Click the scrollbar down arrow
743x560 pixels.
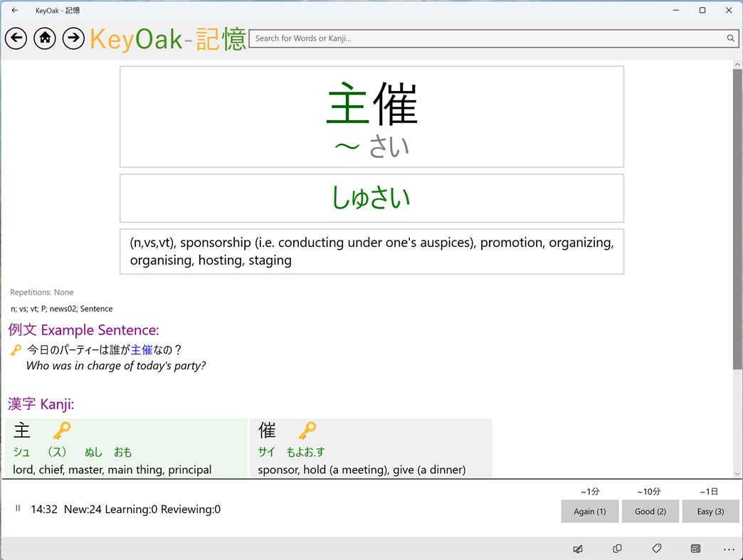coord(737,472)
